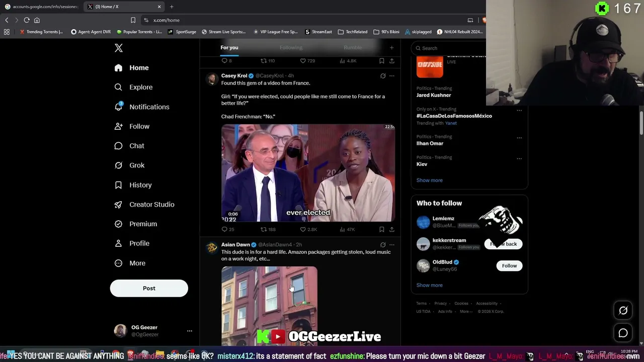View Casey Krol tweet's 47K views
The height and width of the screenshot is (362, 644).
(347, 229)
